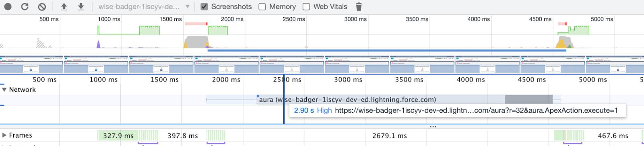644x146 pixels.
Task: Click the save profile download icon
Action: click(81, 6)
